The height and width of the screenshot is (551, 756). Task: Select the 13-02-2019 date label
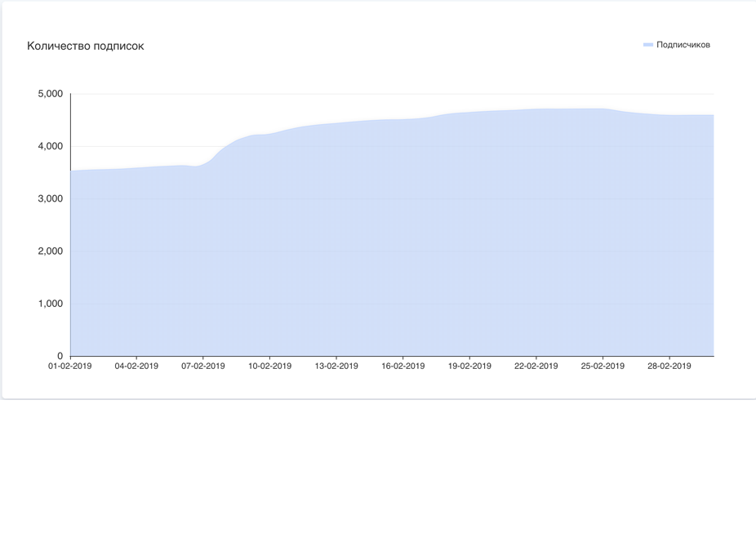[336, 366]
